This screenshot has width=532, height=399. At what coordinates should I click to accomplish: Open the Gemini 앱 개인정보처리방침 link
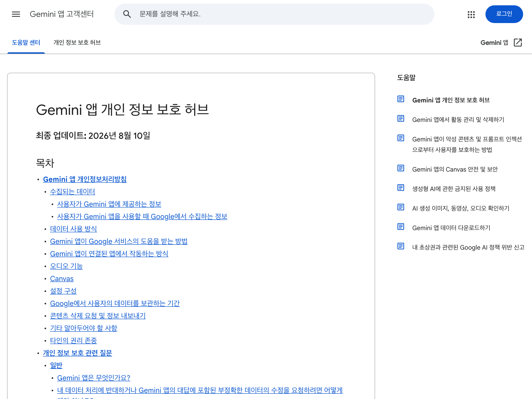85,179
